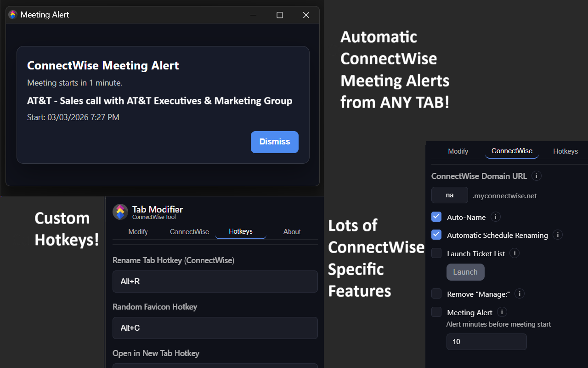Open ConnectWise tab in Tab Modifier header
Viewport: 588px width, 368px height.
click(x=189, y=232)
